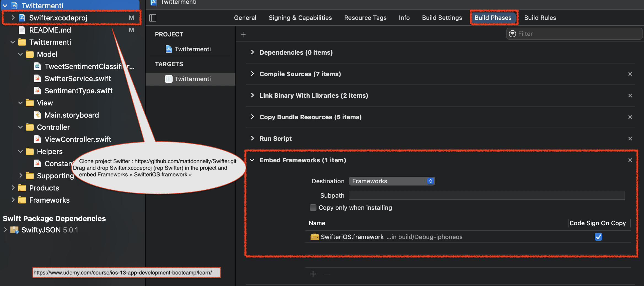Image resolution: width=644 pixels, height=286 pixels.
Task: Collapse the View folder
Action: click(x=20, y=103)
